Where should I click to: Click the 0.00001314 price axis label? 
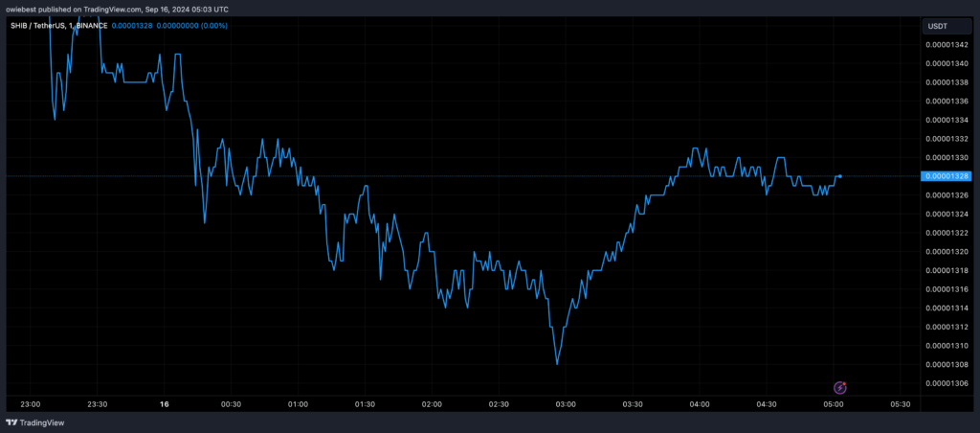pyautogui.click(x=947, y=308)
